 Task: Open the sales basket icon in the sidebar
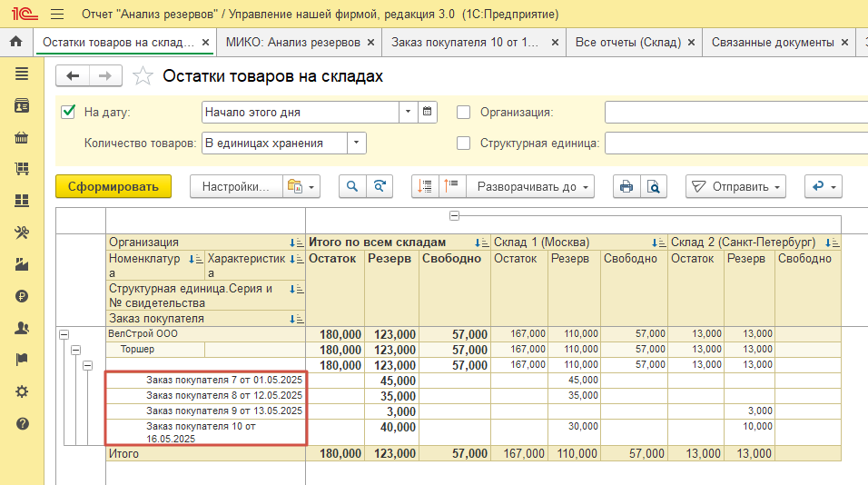coord(22,137)
